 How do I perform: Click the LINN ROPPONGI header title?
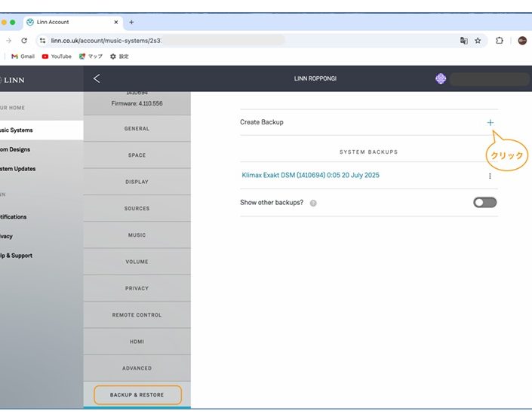click(x=315, y=78)
